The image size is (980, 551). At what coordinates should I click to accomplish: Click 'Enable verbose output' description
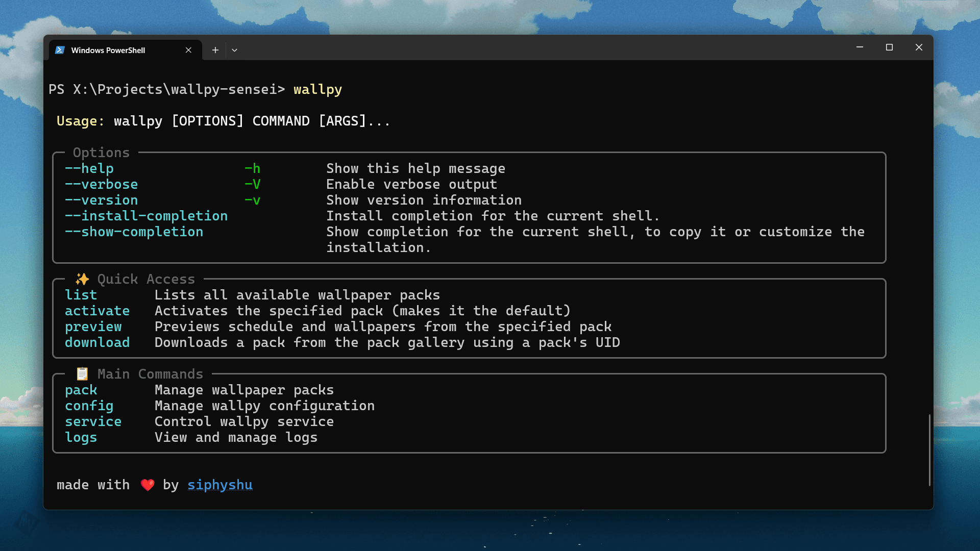pyautogui.click(x=412, y=184)
